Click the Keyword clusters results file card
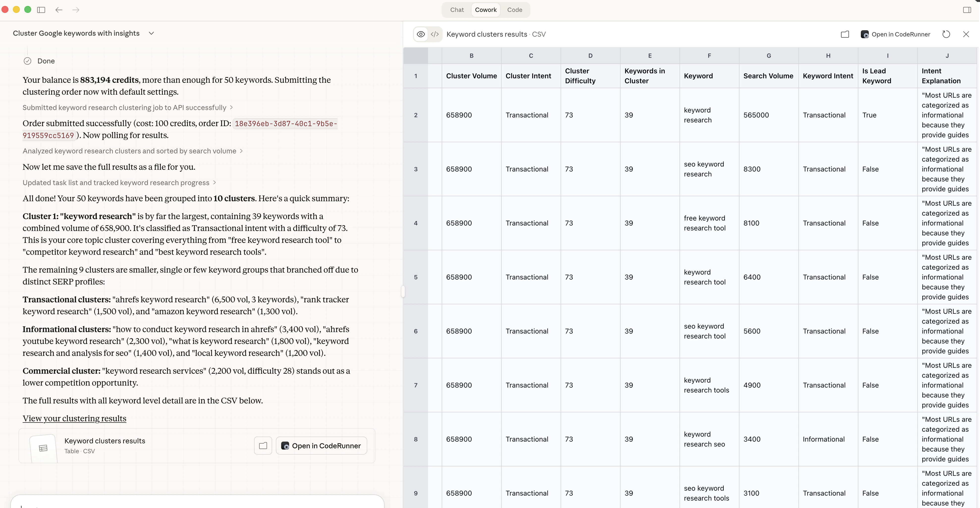The width and height of the screenshot is (980, 508). pos(197,446)
